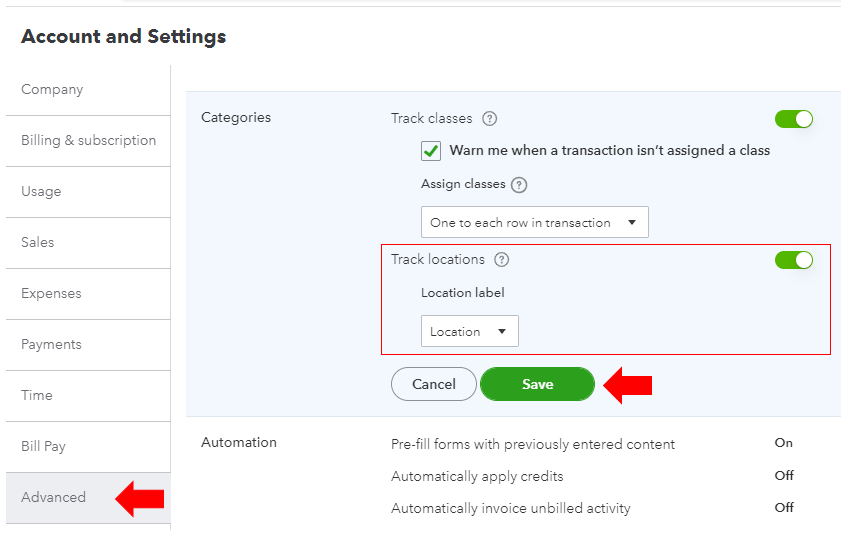The image size is (851, 540).
Task: Save the category settings
Action: tap(537, 384)
